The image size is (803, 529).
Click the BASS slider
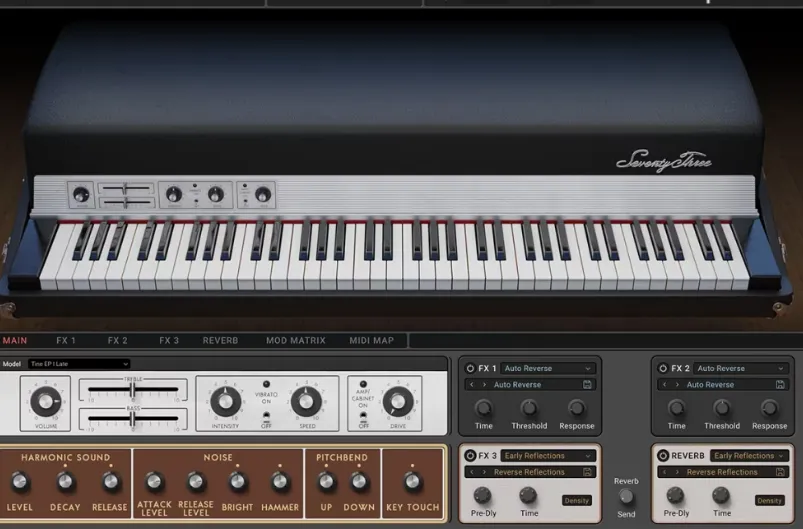(x=133, y=419)
